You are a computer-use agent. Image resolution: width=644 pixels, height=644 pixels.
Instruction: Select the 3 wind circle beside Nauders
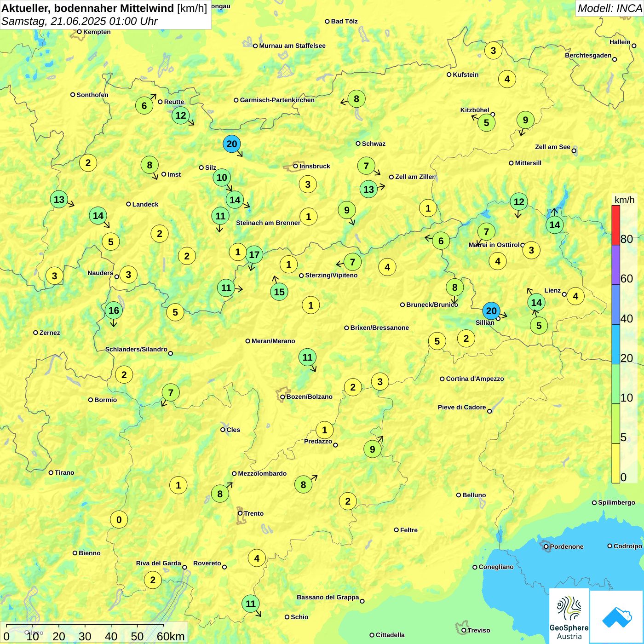click(128, 275)
